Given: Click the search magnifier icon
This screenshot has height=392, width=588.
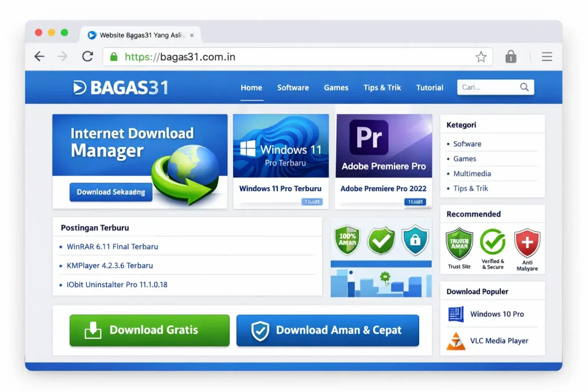Looking at the screenshot, I should coord(524,87).
